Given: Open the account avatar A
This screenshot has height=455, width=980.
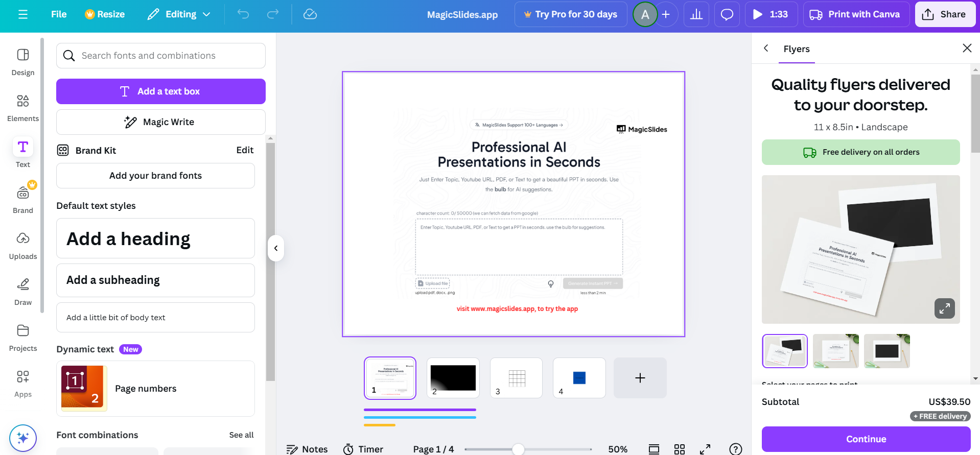Looking at the screenshot, I should point(645,14).
